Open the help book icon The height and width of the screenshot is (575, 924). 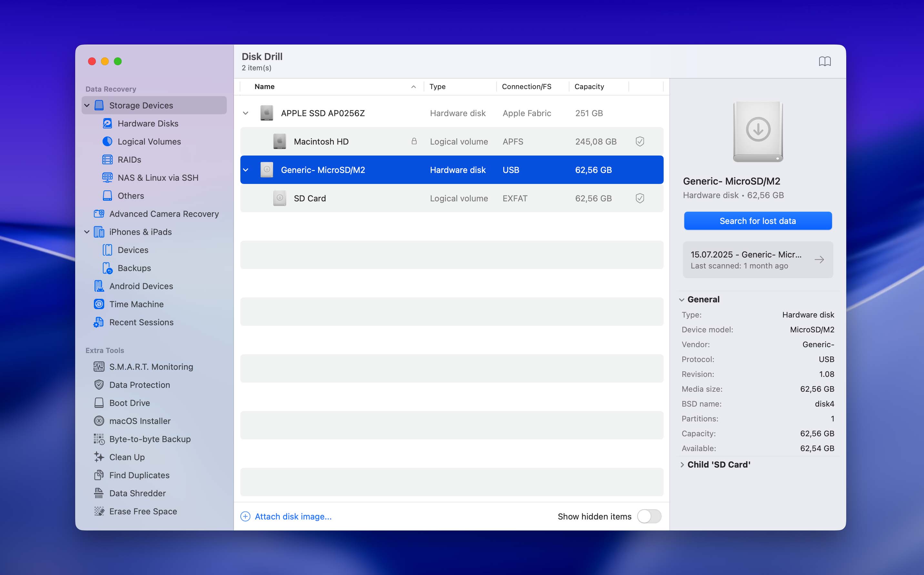tap(824, 61)
